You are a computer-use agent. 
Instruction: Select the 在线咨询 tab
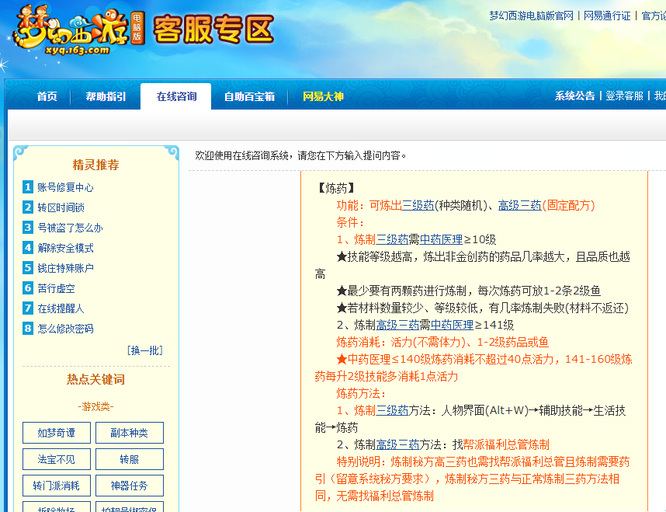[176, 96]
